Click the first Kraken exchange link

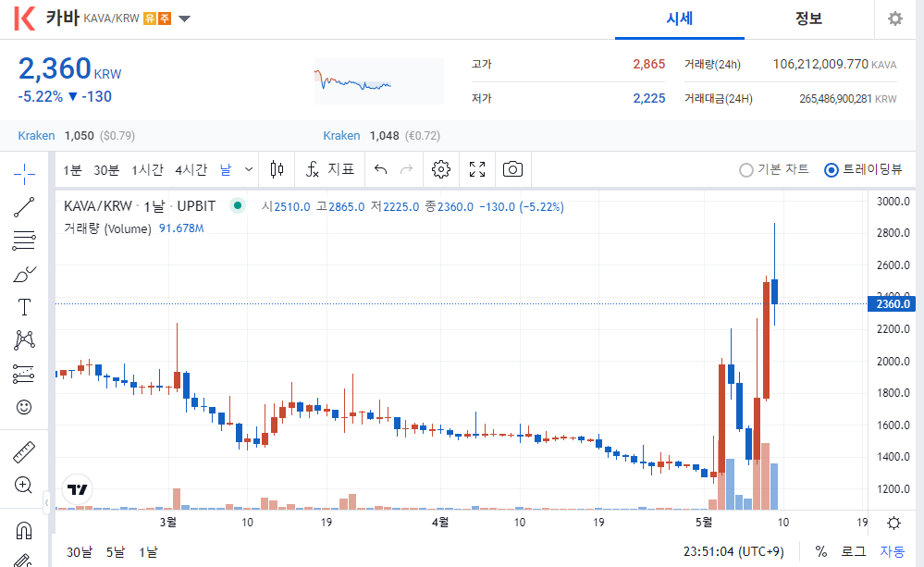(x=36, y=136)
